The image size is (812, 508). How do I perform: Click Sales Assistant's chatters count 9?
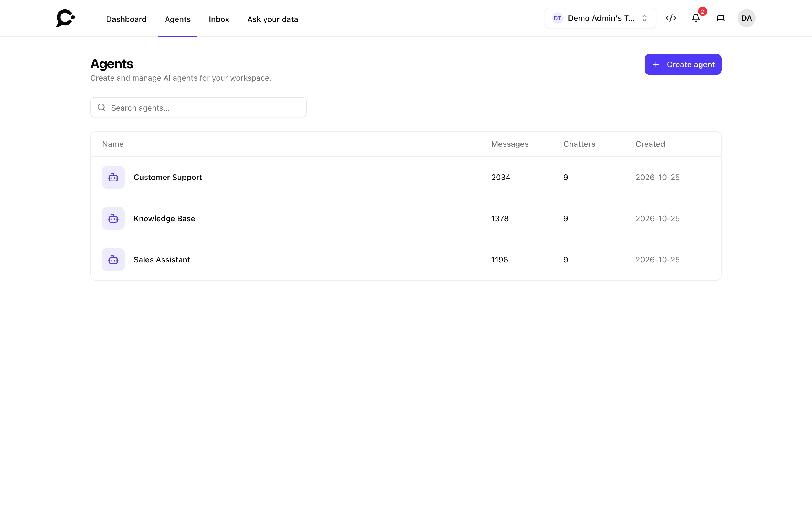[566, 260]
